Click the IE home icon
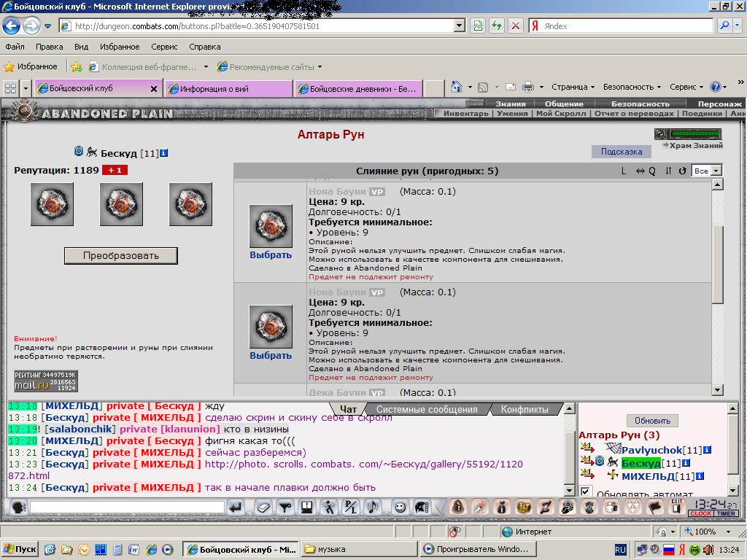 [457, 87]
